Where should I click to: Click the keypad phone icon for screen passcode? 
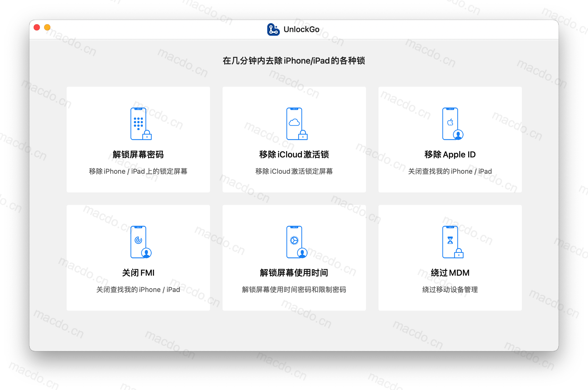(141, 124)
